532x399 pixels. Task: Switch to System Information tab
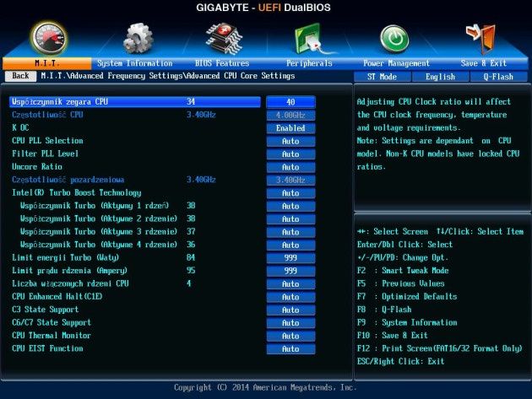click(x=135, y=63)
